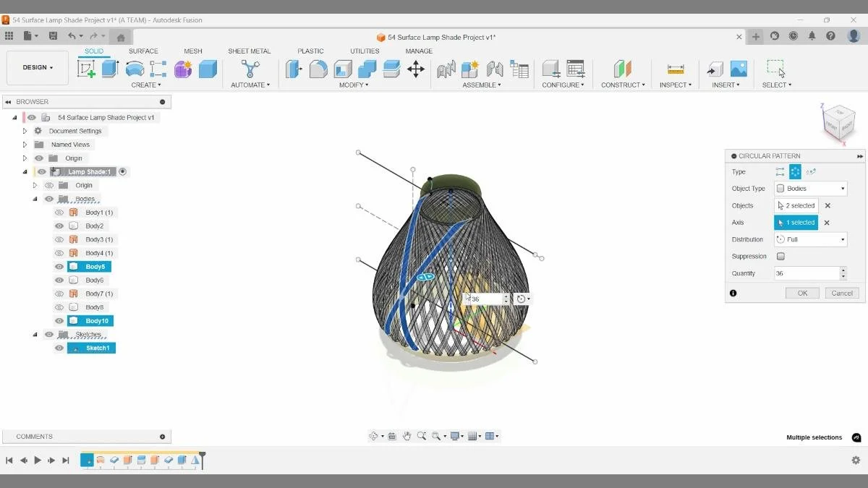
Task: Hide Body10 using its eye icon
Action: point(59,321)
